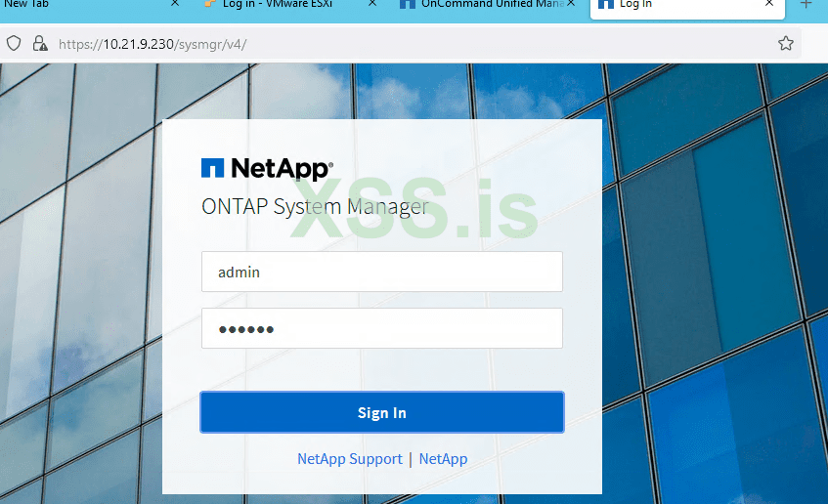Click the address bar URL text
828x504 pixels.
[153, 44]
